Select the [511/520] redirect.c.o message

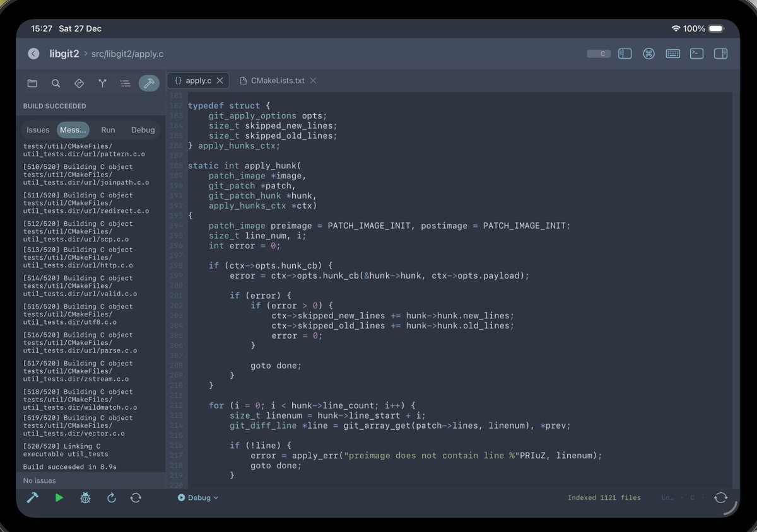click(86, 203)
